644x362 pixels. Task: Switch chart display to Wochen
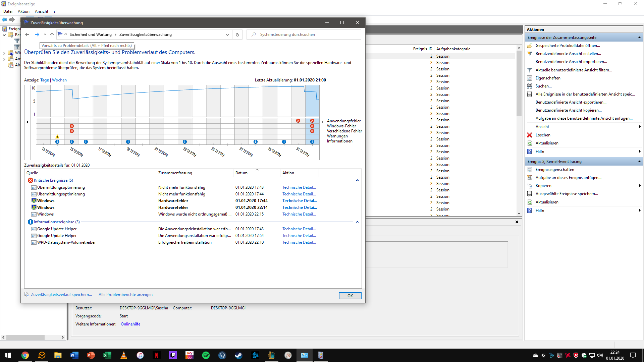tap(59, 80)
